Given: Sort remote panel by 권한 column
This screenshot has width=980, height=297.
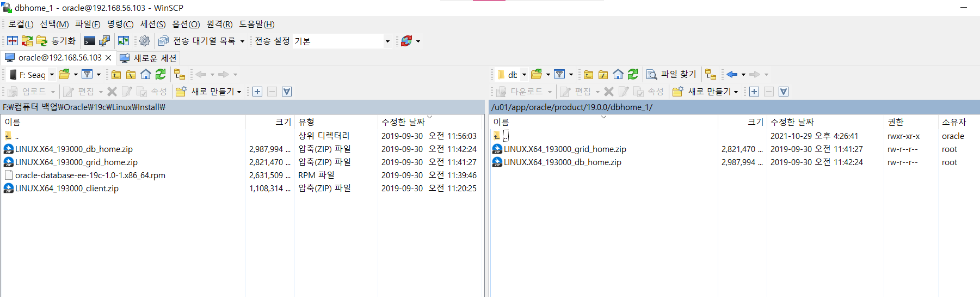Looking at the screenshot, I should (910, 122).
